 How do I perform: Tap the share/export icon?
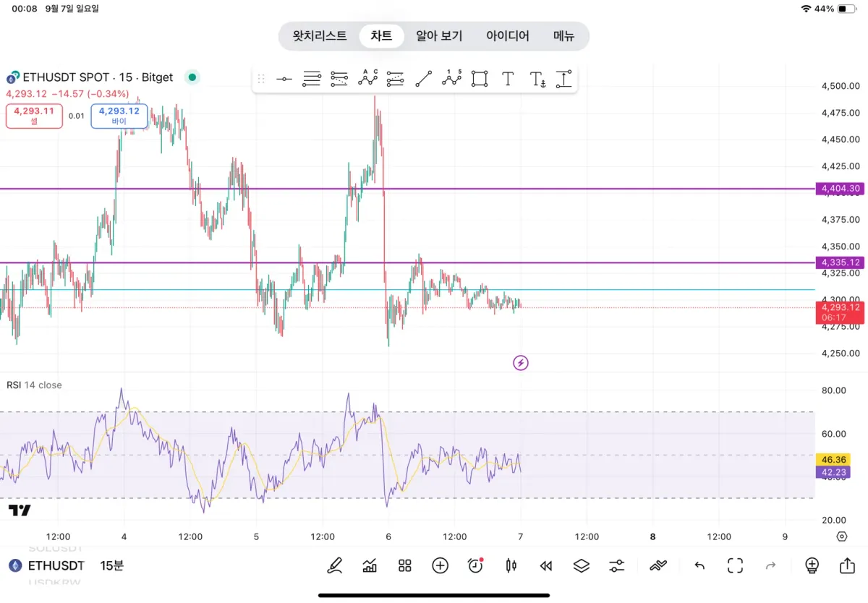click(x=847, y=565)
